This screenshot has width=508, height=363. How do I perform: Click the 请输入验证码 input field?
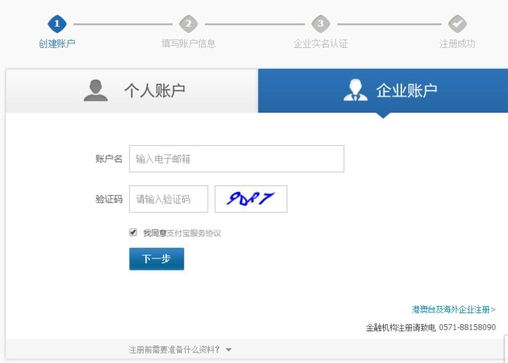[x=169, y=199]
